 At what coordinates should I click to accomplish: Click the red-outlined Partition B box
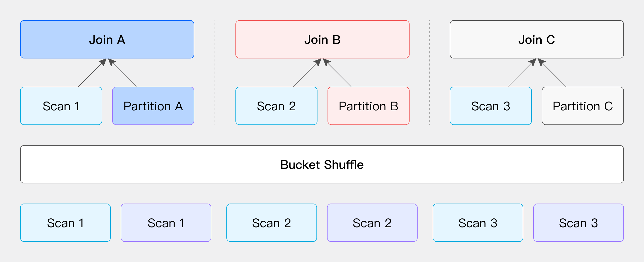(368, 106)
